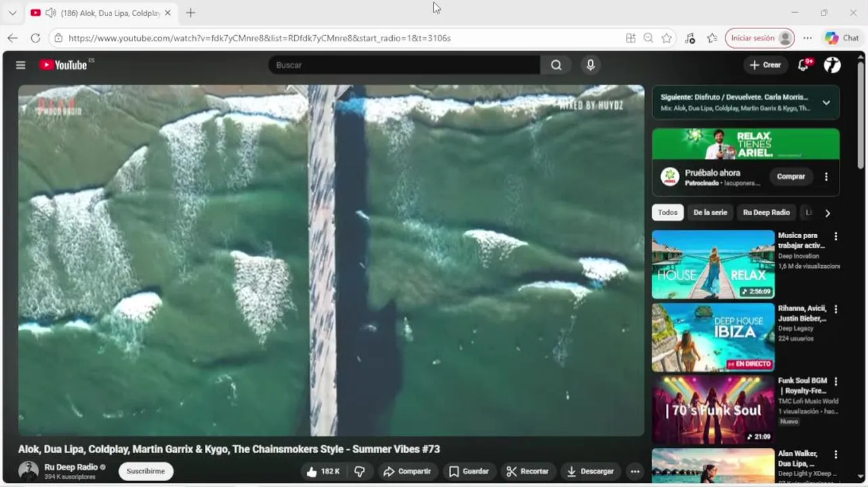Show more filter chips with right arrow
Screen dimensions: 868x487
coord(827,213)
